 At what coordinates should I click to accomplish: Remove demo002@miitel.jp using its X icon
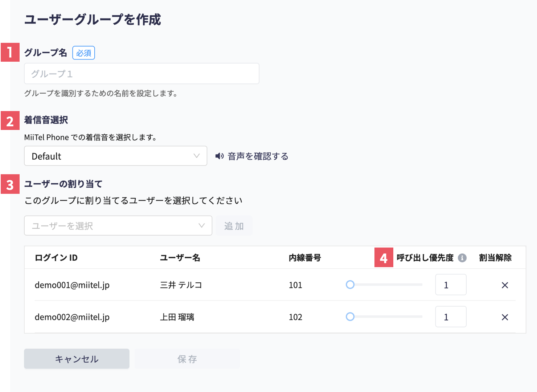[505, 317]
